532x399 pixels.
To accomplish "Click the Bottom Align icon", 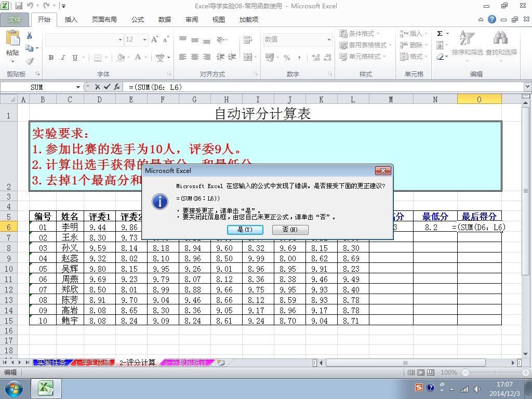I will 207,41.
